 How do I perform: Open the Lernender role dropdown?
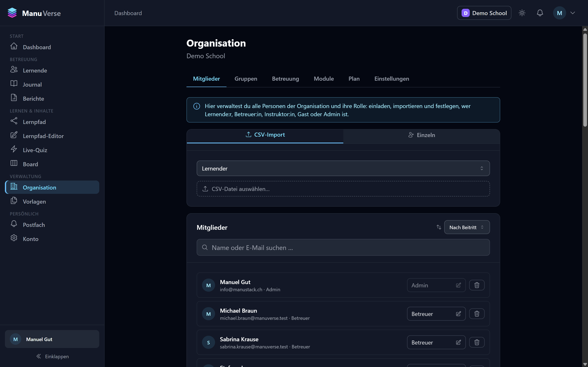343,168
